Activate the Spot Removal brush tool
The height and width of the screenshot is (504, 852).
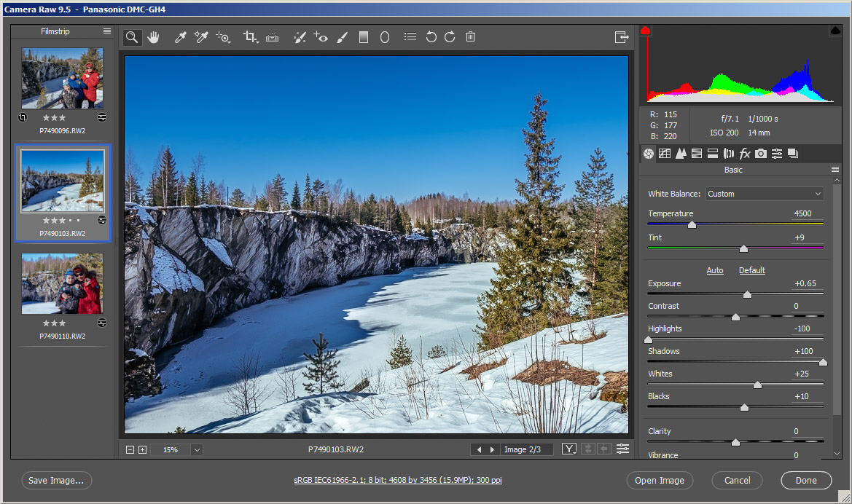pyautogui.click(x=300, y=37)
